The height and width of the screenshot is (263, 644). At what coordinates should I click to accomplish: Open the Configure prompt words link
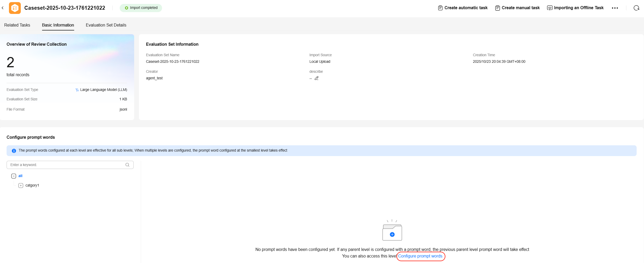[420, 256]
